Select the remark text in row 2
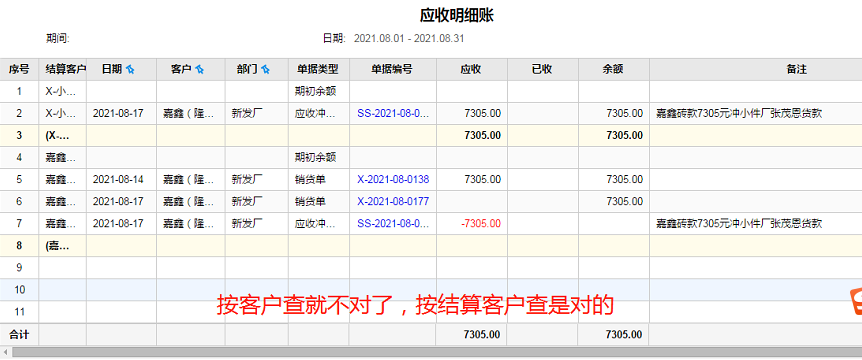Screen dimensions: 862x360 (x=739, y=114)
